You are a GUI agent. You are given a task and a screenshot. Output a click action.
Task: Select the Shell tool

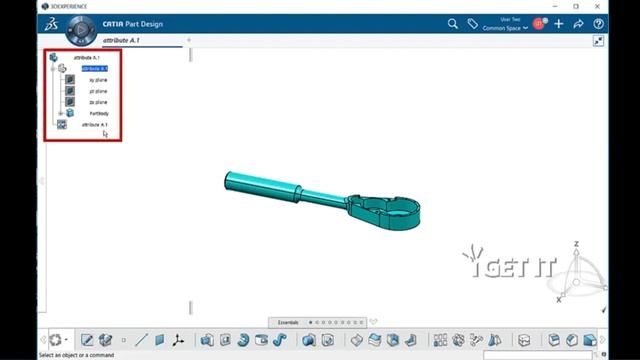(393, 340)
